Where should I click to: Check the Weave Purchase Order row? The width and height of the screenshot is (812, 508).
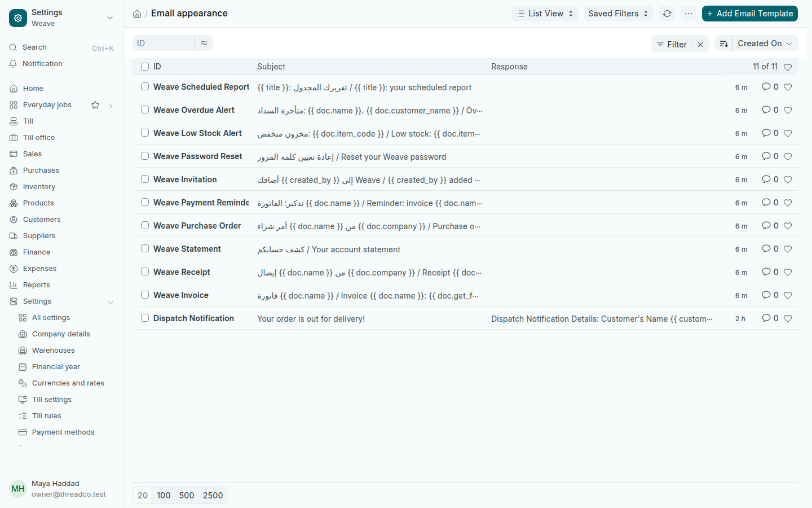pos(145,225)
